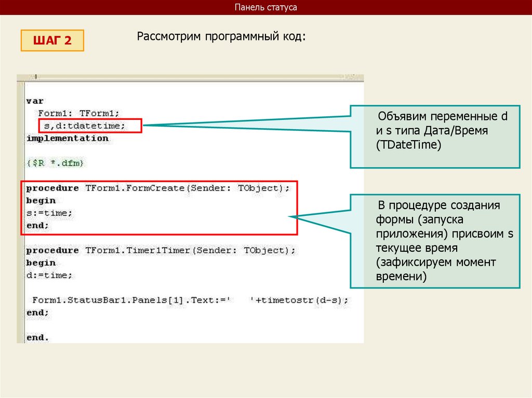The width and height of the screenshot is (532, 398).
Task: Click the s,d:tdatetime declaration line
Action: click(x=85, y=126)
